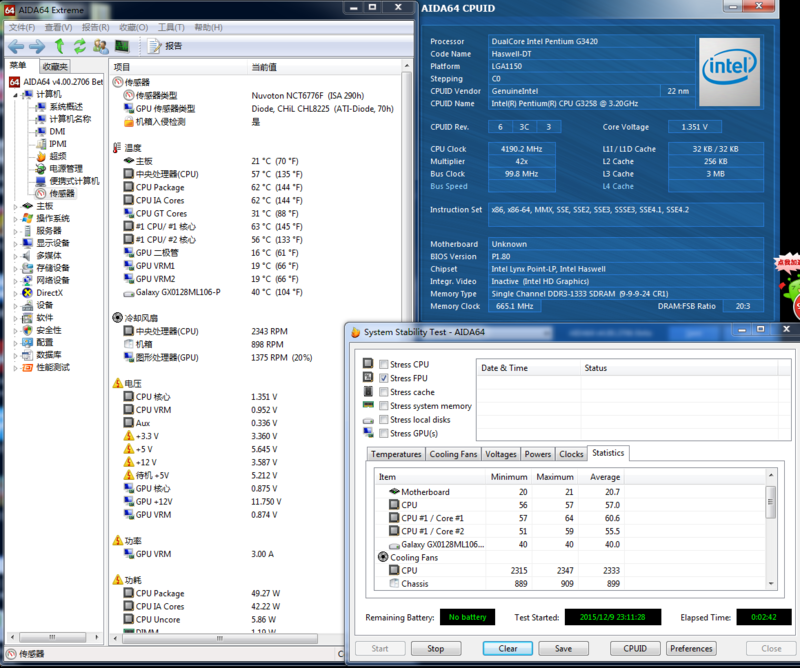Expand the 主板 (Motherboard) tree node

(15, 206)
